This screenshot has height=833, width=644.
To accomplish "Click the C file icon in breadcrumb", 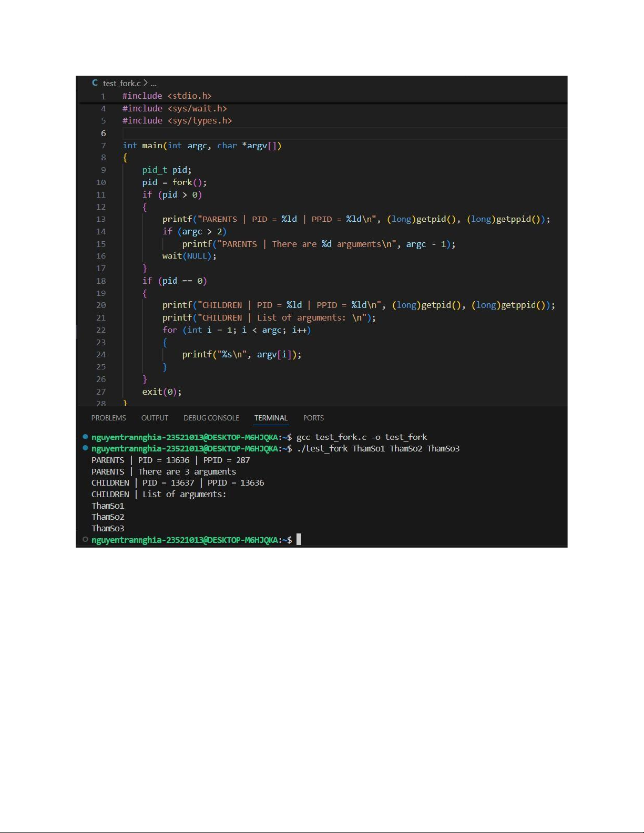I will (x=95, y=83).
